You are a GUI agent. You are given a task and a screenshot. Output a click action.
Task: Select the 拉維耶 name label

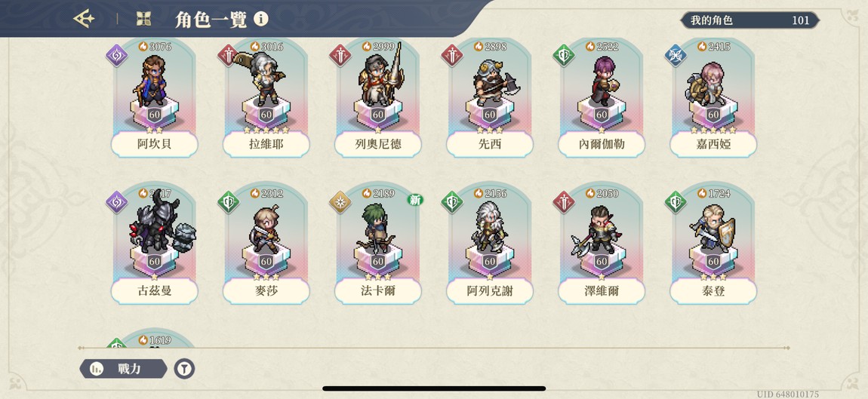pos(266,144)
